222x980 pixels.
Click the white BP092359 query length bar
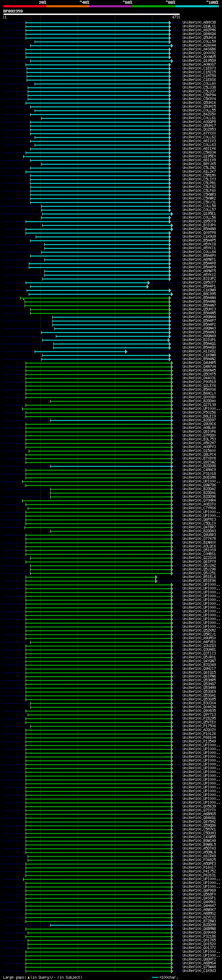tap(92, 14)
